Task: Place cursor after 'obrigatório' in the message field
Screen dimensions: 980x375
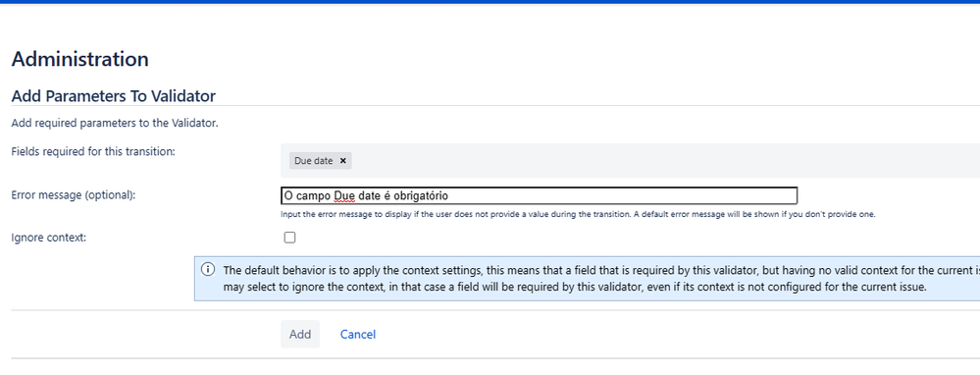Action: tap(449, 195)
